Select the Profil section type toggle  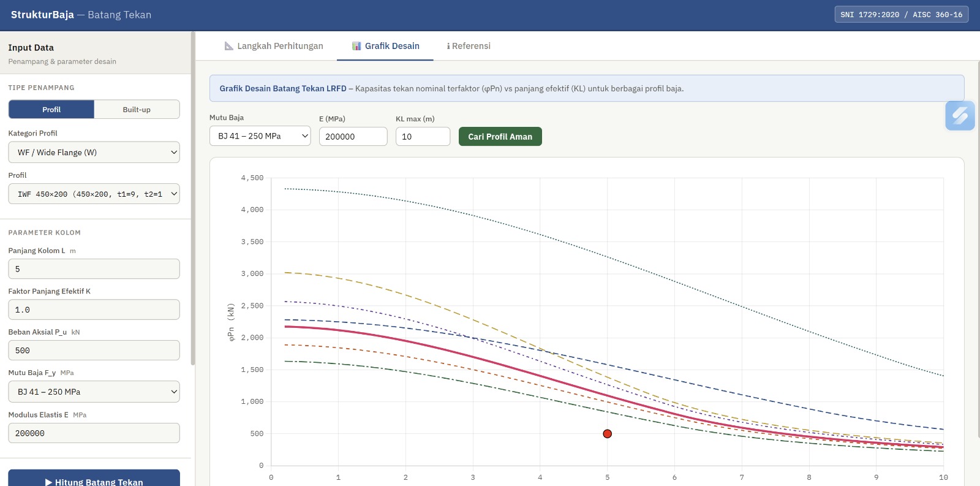coord(51,110)
